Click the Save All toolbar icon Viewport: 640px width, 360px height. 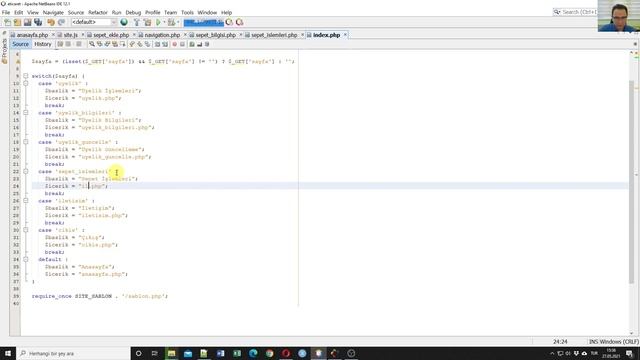38,22
